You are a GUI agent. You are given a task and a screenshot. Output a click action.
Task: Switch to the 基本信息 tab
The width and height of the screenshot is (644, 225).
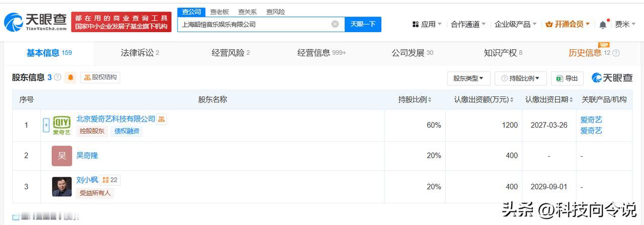click(49, 53)
